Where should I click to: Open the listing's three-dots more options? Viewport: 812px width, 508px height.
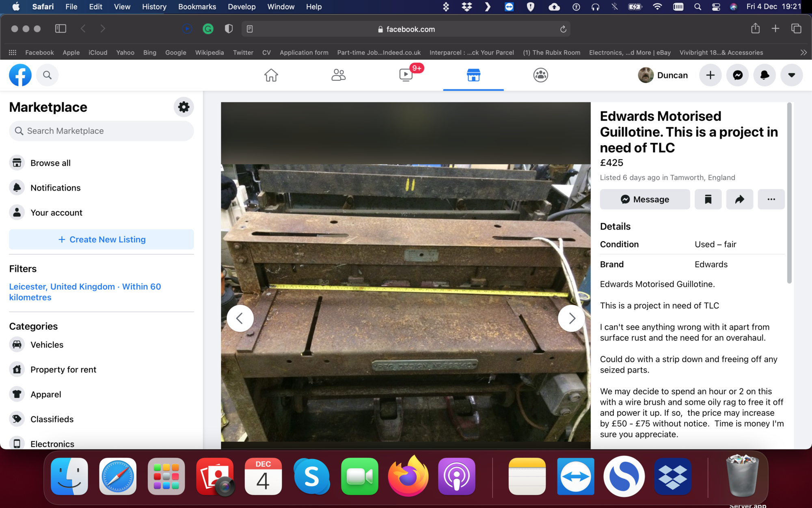click(x=771, y=199)
